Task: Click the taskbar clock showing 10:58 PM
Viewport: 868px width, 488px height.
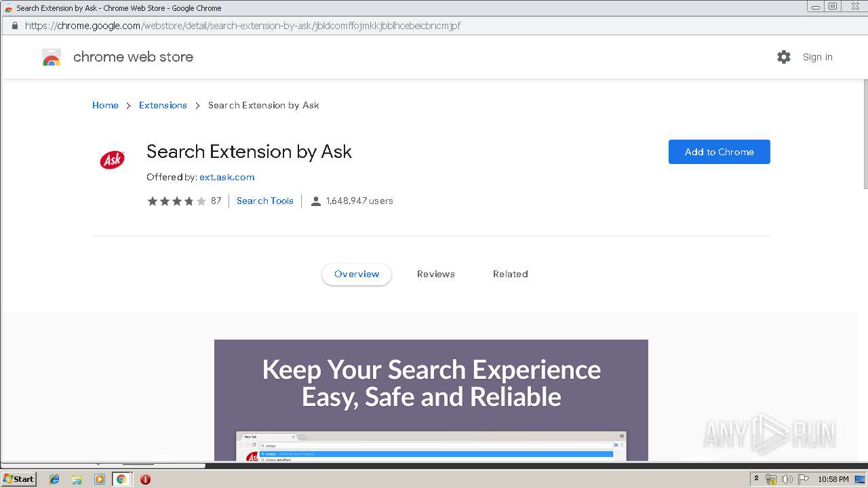Action: tap(833, 479)
